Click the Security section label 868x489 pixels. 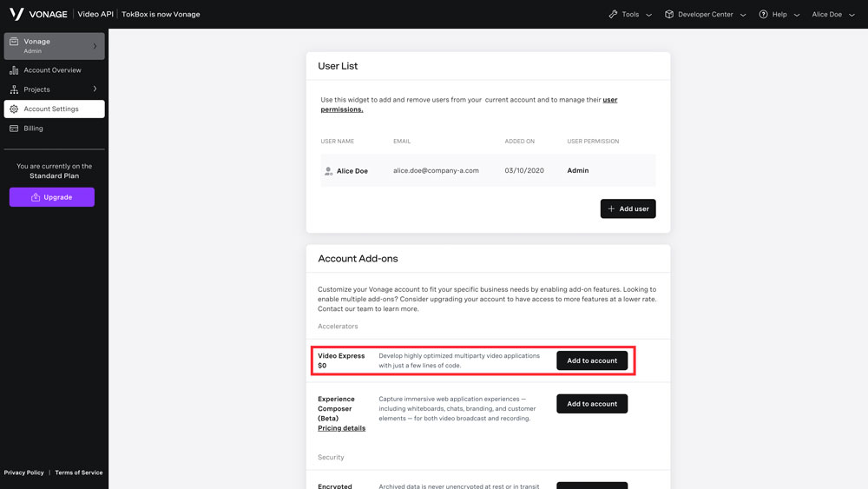pos(331,458)
